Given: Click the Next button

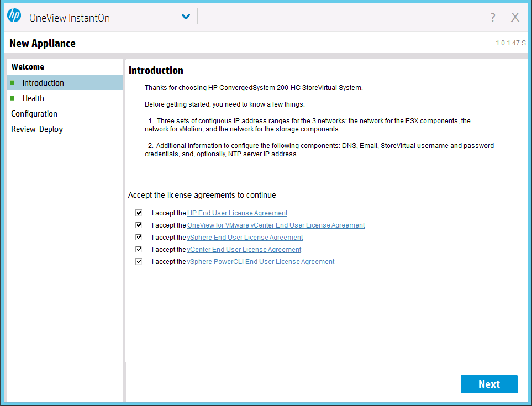Looking at the screenshot, I should (x=489, y=384).
